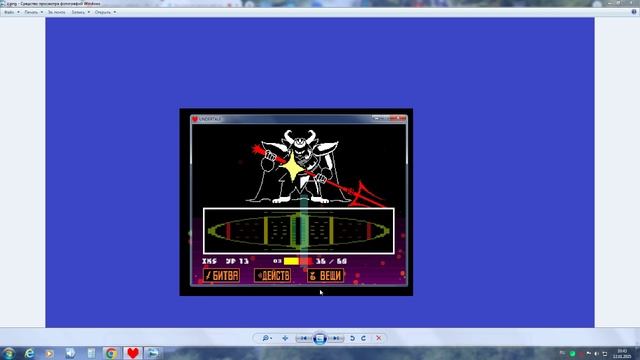640x360 pixels.
Task: Switch to the Undertale red heart taskbar icon
Action: tap(133, 353)
